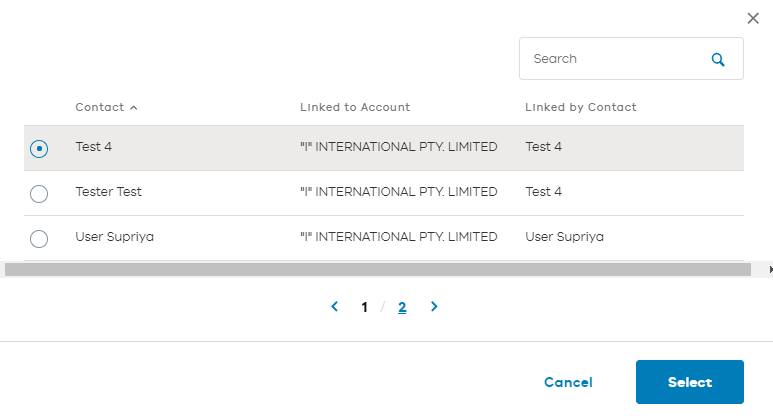Viewport: 773px width, 418px height.
Task: Click the Linked to Account column header
Action: [355, 107]
